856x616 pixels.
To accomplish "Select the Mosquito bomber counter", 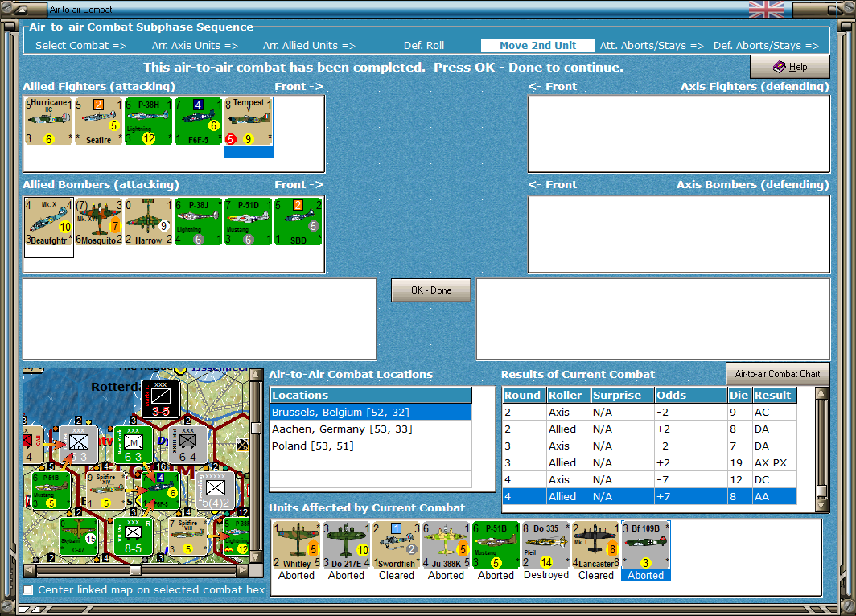I will 98,221.
